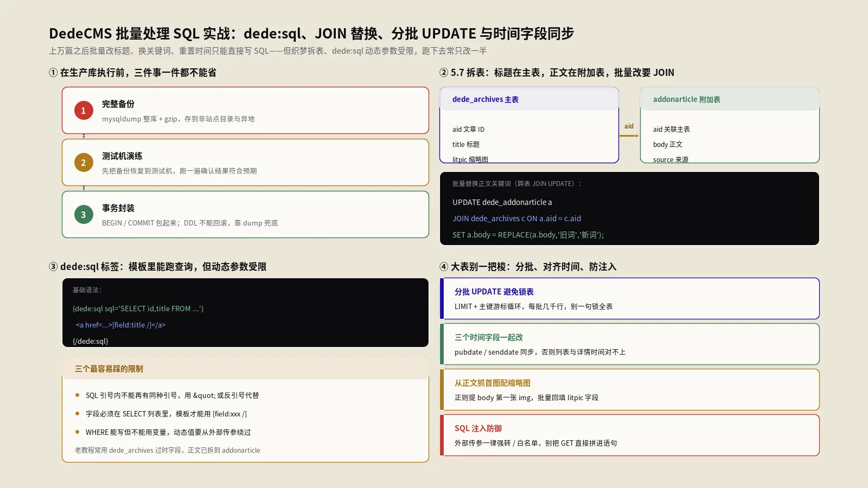Screen dimensions: 868x488
Task: Click the aid label between the two tables
Action: (x=629, y=126)
